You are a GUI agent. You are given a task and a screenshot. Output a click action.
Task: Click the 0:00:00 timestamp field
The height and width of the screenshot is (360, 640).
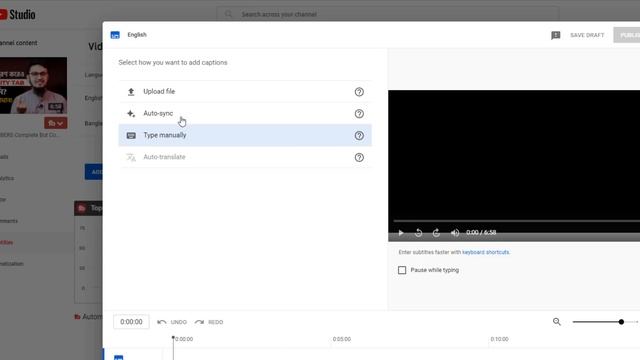131,322
